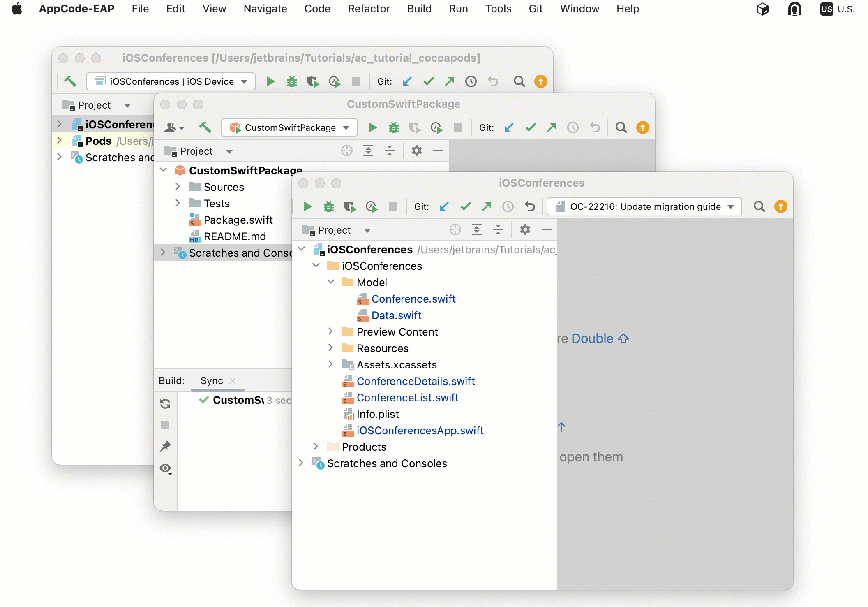Click Git Update Project arrow in the back iOSConferences window
This screenshot has width=868, height=607.
pyautogui.click(x=407, y=81)
